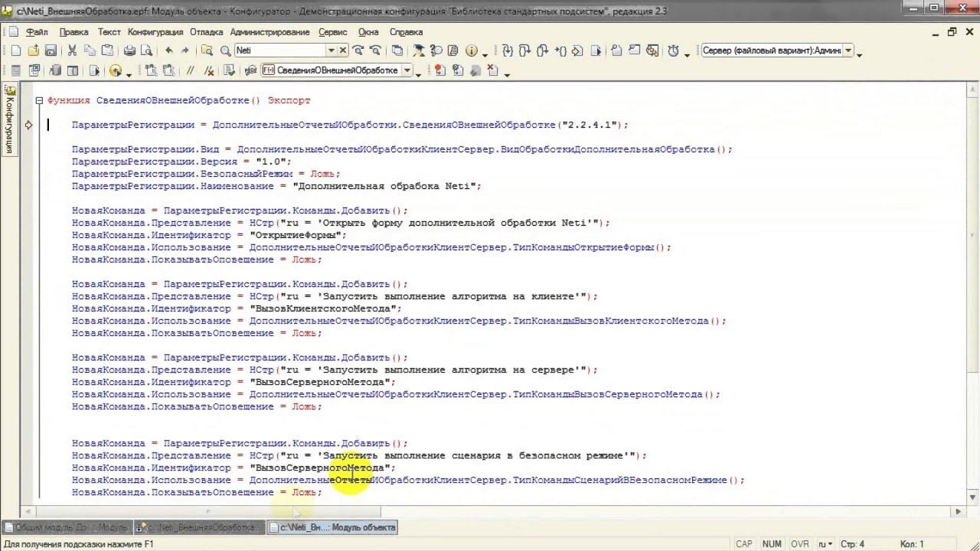Click the Undo arrow icon

point(168,51)
